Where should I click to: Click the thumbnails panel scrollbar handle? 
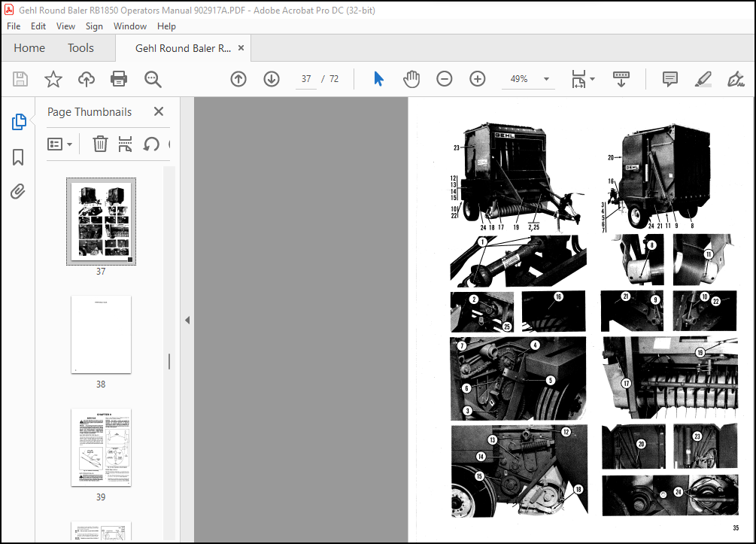[x=169, y=361]
